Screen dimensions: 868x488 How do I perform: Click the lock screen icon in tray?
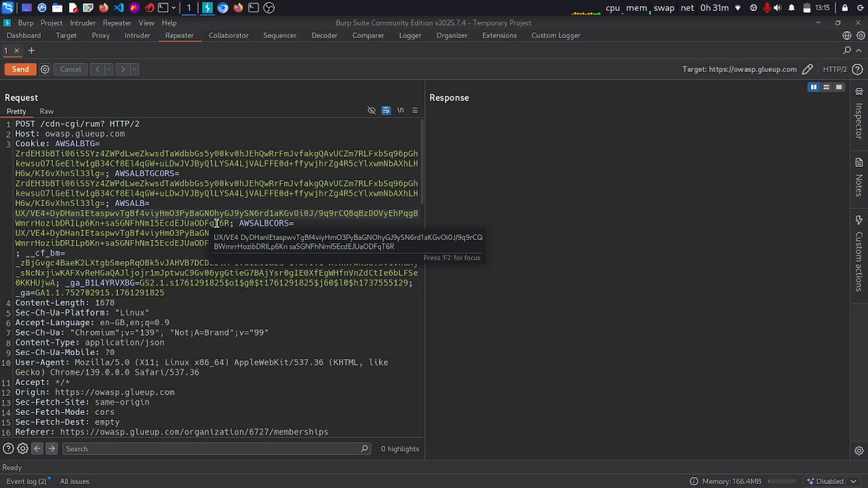coord(844,8)
